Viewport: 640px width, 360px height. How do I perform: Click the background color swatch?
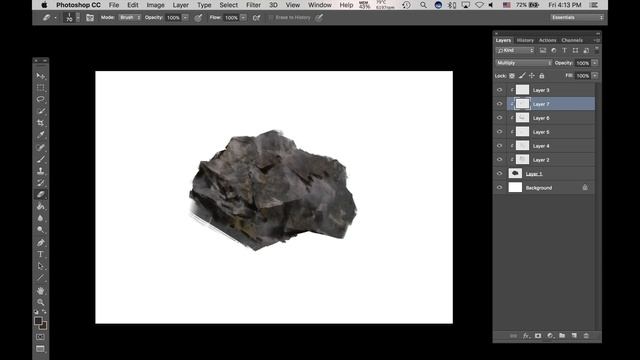tap(44, 327)
